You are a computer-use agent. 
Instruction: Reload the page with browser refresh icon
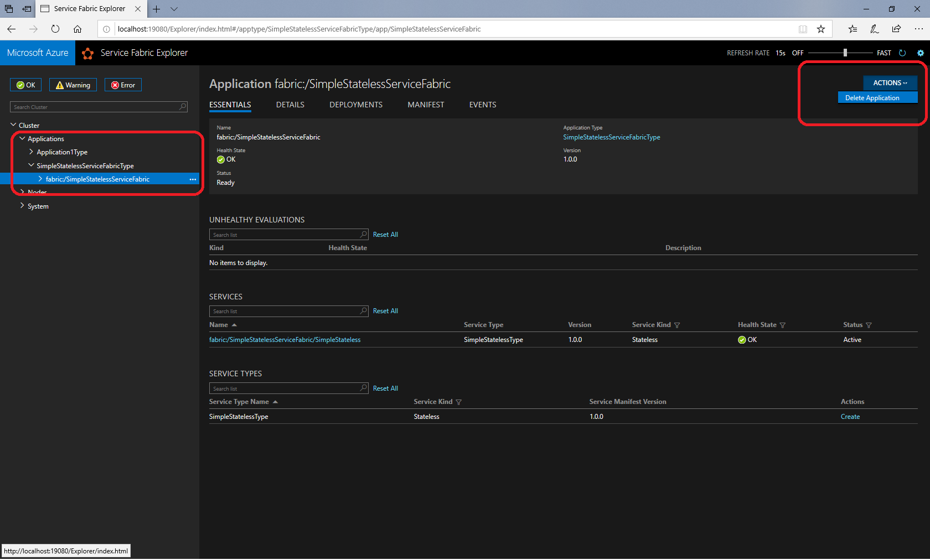pyautogui.click(x=55, y=29)
